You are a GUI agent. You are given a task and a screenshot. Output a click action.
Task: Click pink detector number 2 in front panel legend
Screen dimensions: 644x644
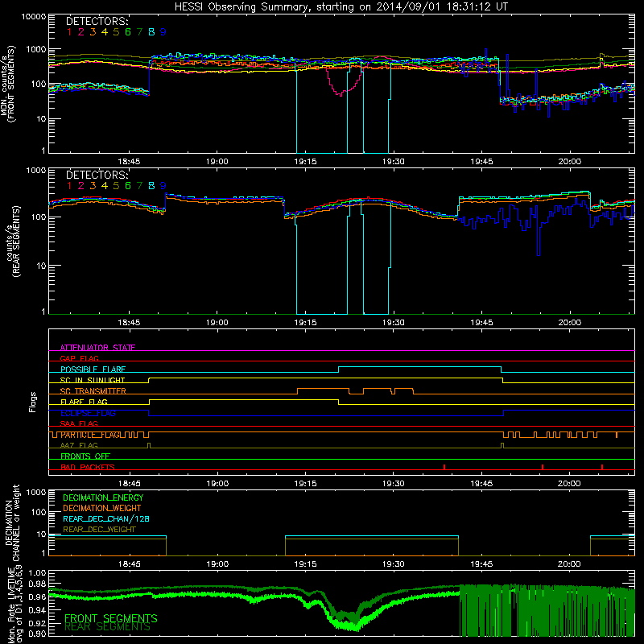point(81,32)
